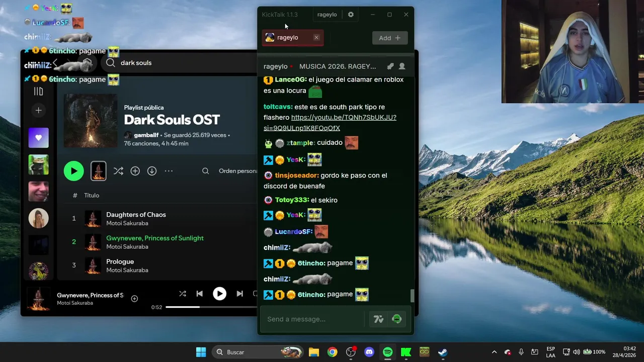644x362 pixels.
Task: Click microphone icon in system tray
Action: point(521,352)
